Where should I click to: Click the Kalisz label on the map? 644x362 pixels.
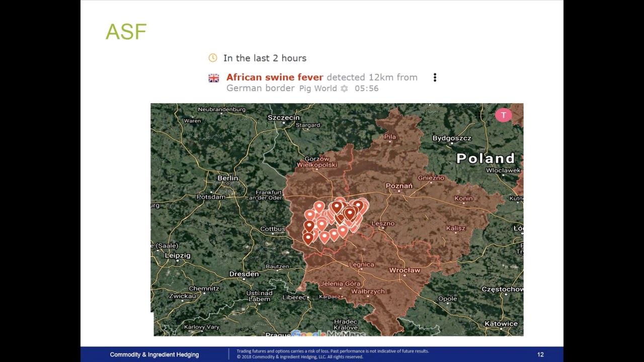click(455, 228)
